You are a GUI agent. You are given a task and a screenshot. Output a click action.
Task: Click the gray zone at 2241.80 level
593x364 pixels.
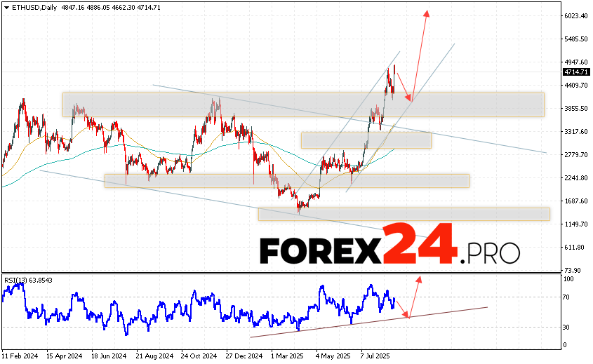pyautogui.click(x=286, y=181)
